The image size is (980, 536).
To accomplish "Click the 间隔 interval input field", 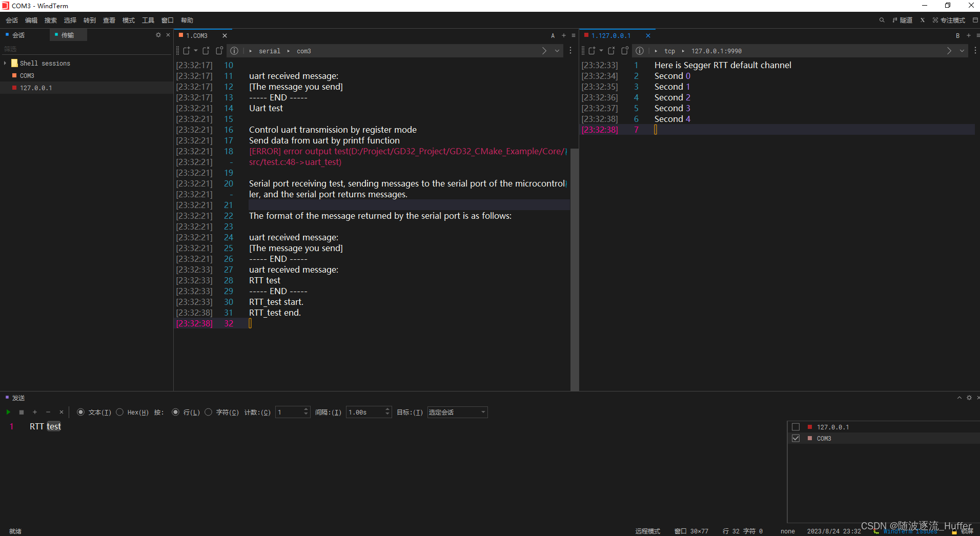I will (365, 412).
